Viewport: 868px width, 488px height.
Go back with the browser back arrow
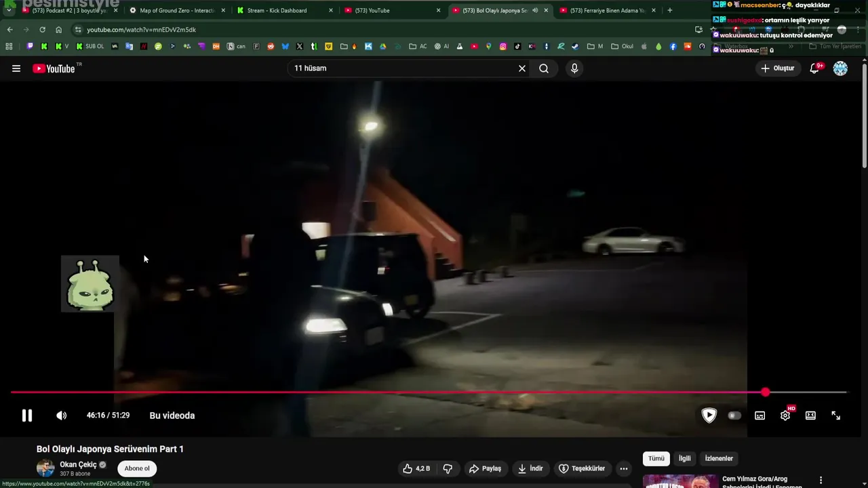(x=9, y=30)
